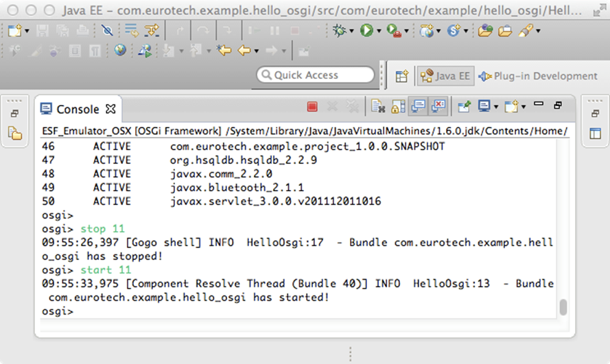Click the Toggle Mark Occurrences icon
The width and height of the screenshot is (610, 364).
[34, 51]
